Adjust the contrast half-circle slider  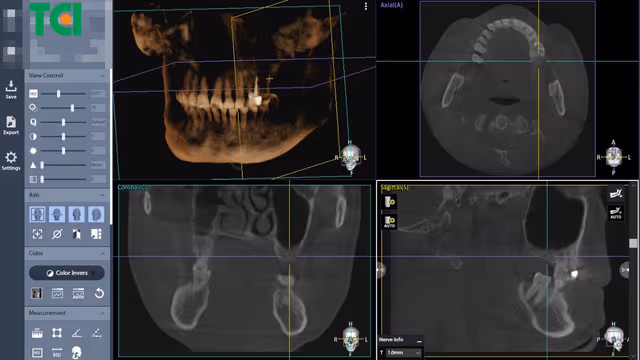click(x=63, y=136)
